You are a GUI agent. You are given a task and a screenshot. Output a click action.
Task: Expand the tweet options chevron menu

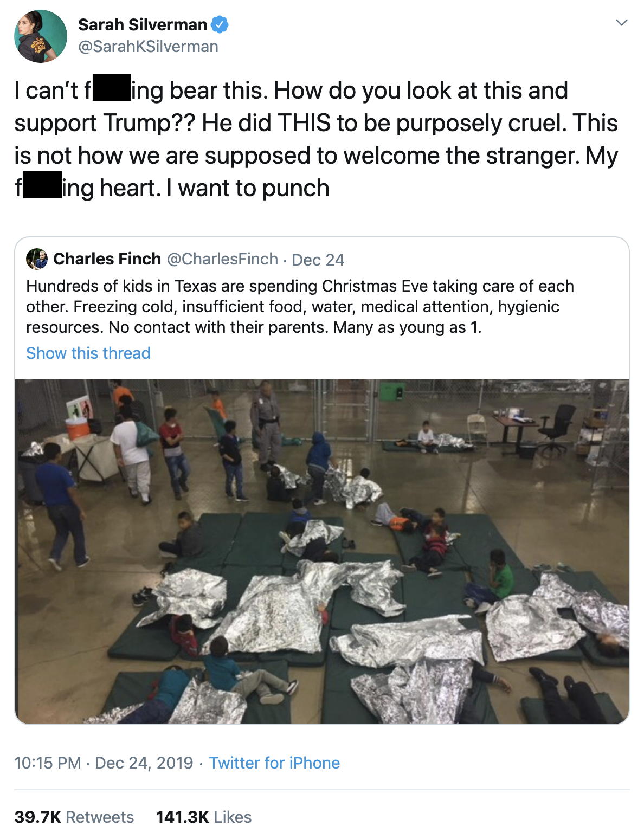click(x=622, y=23)
